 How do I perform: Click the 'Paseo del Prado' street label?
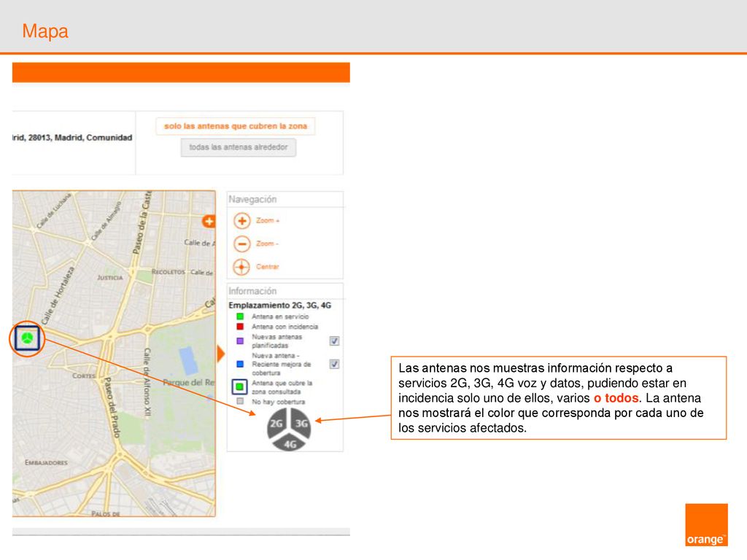112,407
